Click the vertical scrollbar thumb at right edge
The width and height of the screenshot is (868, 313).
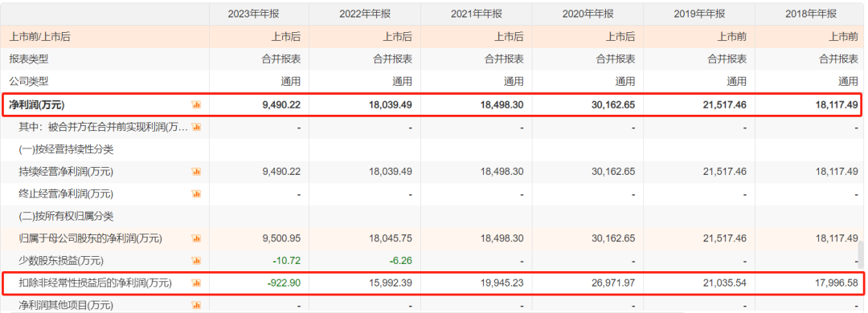(860, 255)
